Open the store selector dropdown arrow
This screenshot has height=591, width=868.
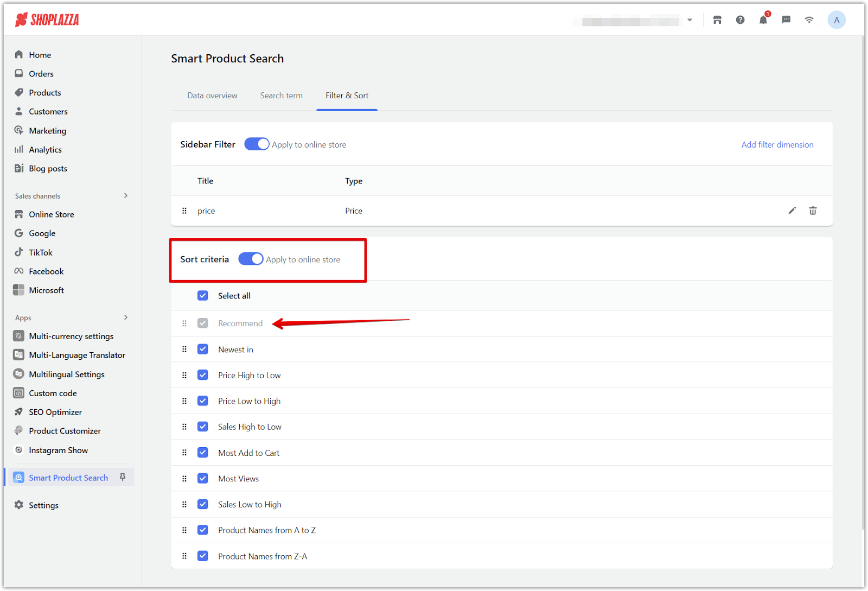[x=690, y=20]
